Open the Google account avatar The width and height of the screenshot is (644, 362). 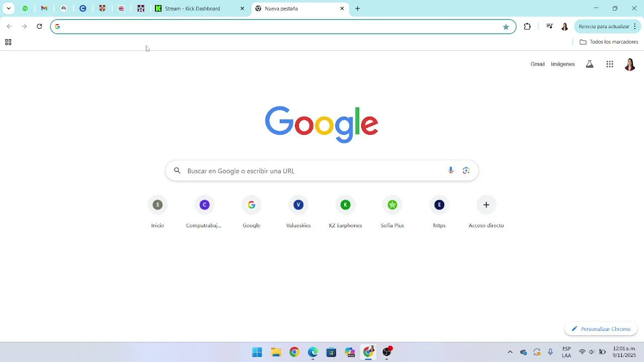[x=629, y=64]
